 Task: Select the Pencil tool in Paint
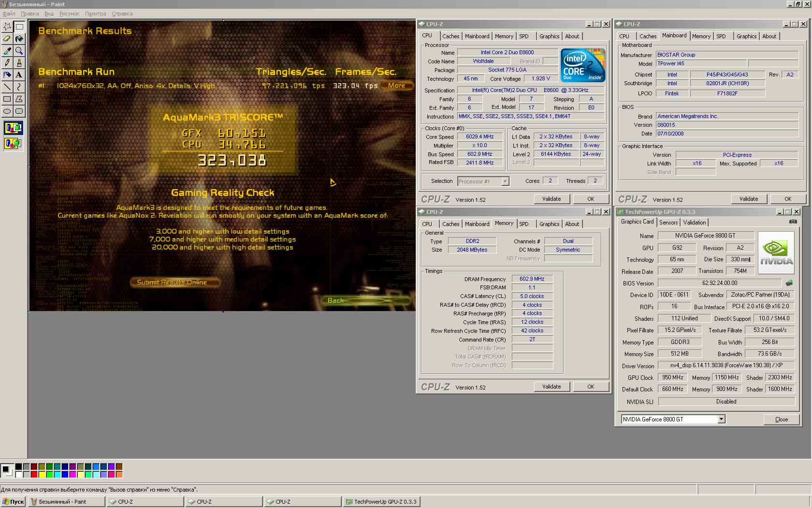tap(7, 62)
